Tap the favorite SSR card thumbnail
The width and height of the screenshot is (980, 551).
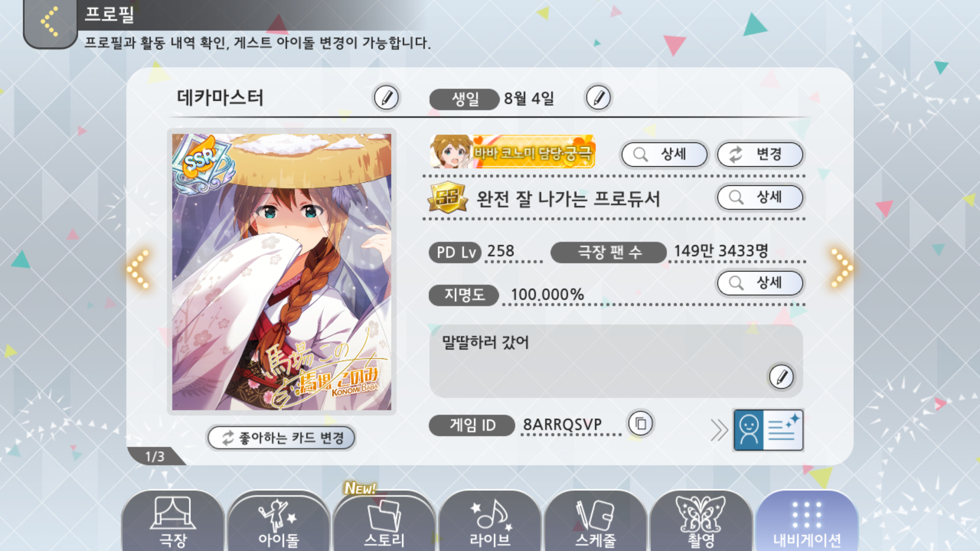pos(282,272)
